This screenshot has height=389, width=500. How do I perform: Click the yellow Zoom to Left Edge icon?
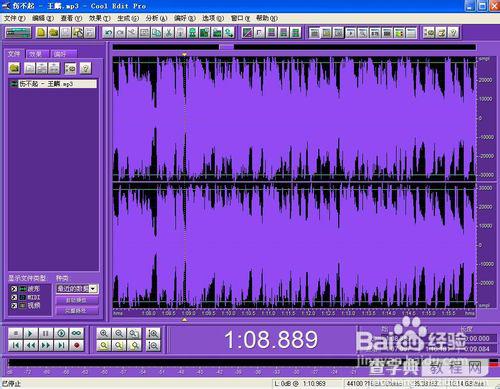(x=119, y=345)
